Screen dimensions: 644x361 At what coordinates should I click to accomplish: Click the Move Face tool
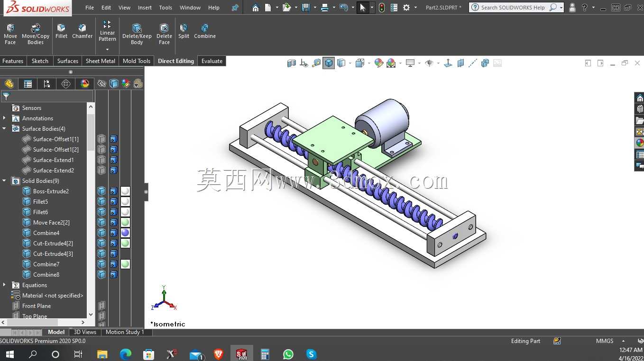pyautogui.click(x=10, y=34)
